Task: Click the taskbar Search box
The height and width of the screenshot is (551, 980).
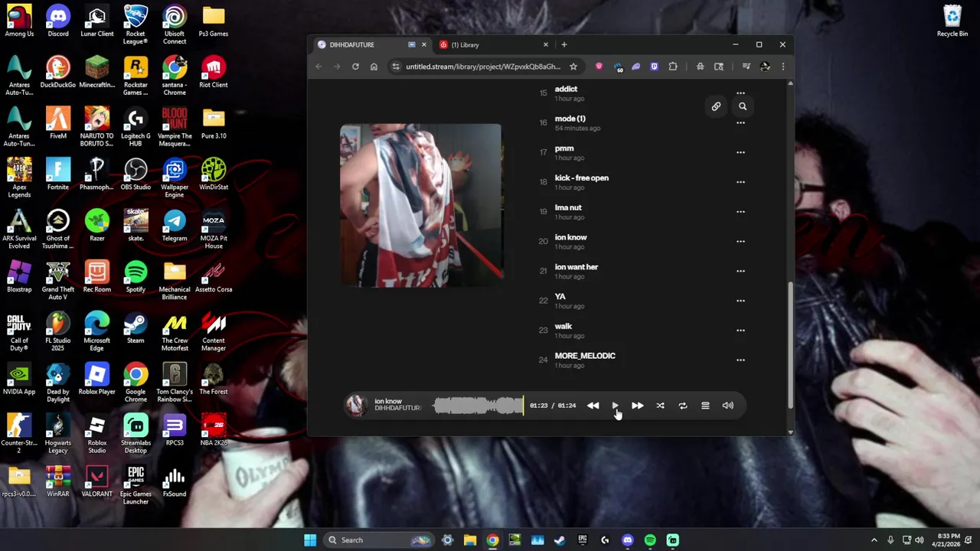Action: coord(377,540)
